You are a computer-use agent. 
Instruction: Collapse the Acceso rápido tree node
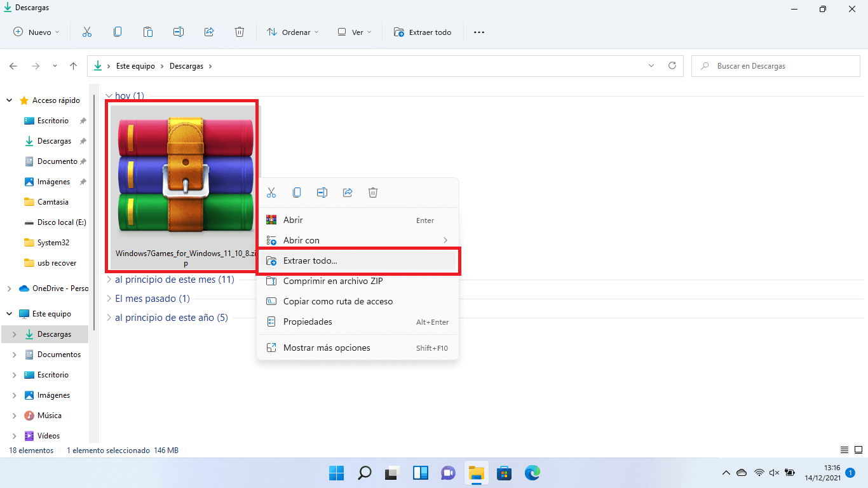point(9,100)
